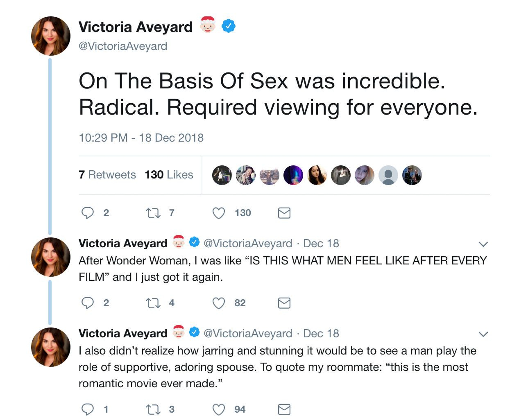Send supportive spouse tweet via direct message

[284, 409]
